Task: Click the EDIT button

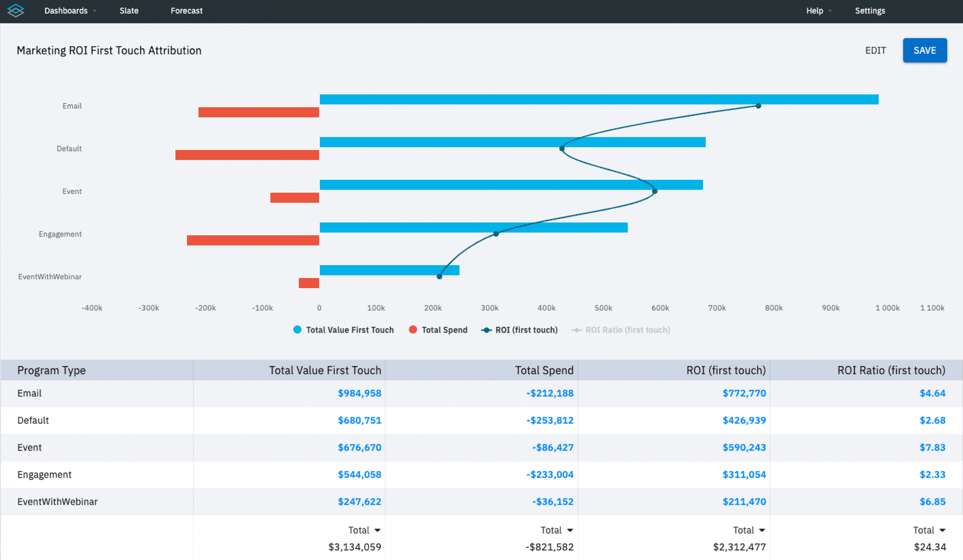Action: [x=875, y=50]
